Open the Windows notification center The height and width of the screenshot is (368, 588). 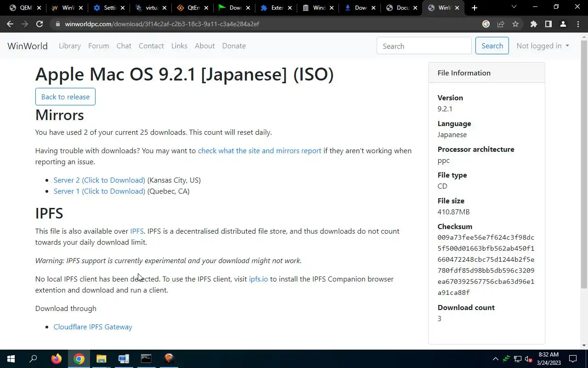(x=573, y=359)
